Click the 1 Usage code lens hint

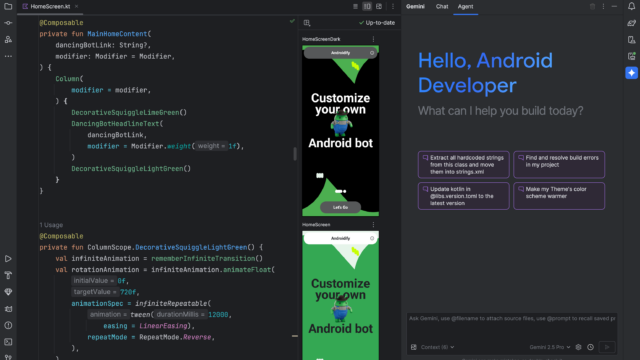pyautogui.click(x=51, y=225)
